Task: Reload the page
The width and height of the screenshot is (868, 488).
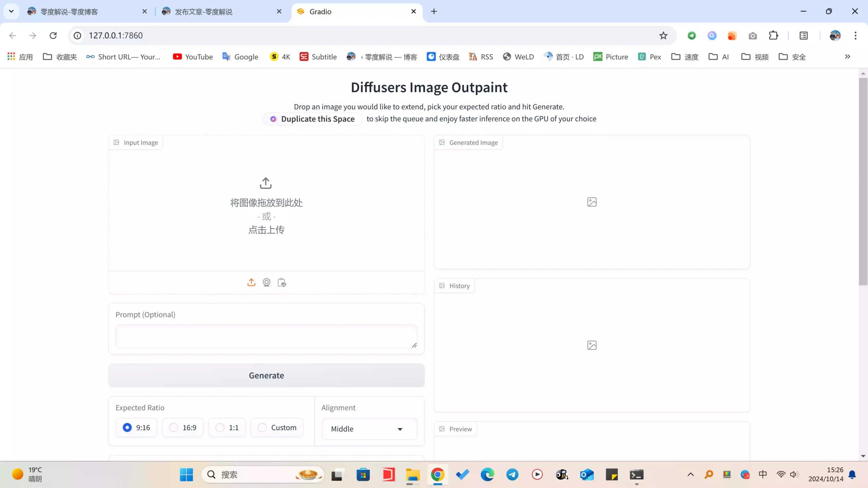Action: [53, 36]
